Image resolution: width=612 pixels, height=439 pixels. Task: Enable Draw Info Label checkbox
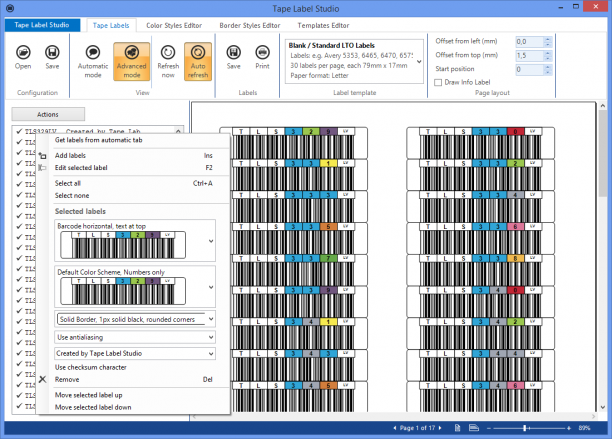coord(438,82)
